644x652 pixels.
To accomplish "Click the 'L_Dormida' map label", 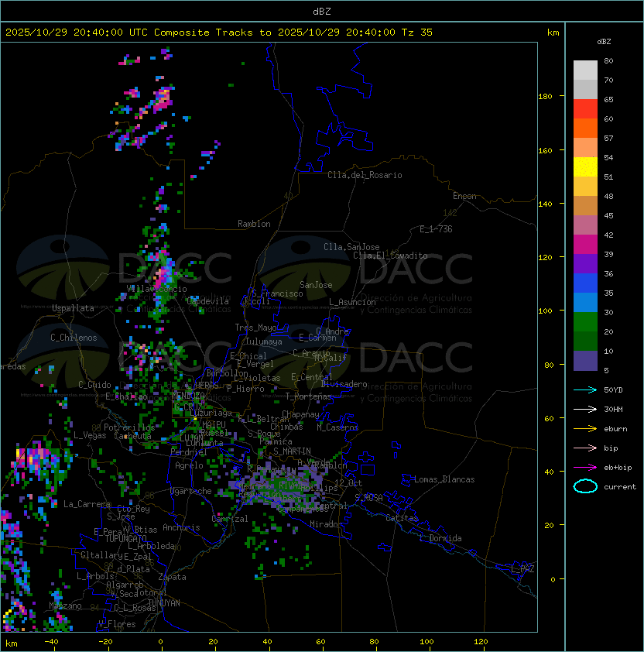I will [440, 538].
